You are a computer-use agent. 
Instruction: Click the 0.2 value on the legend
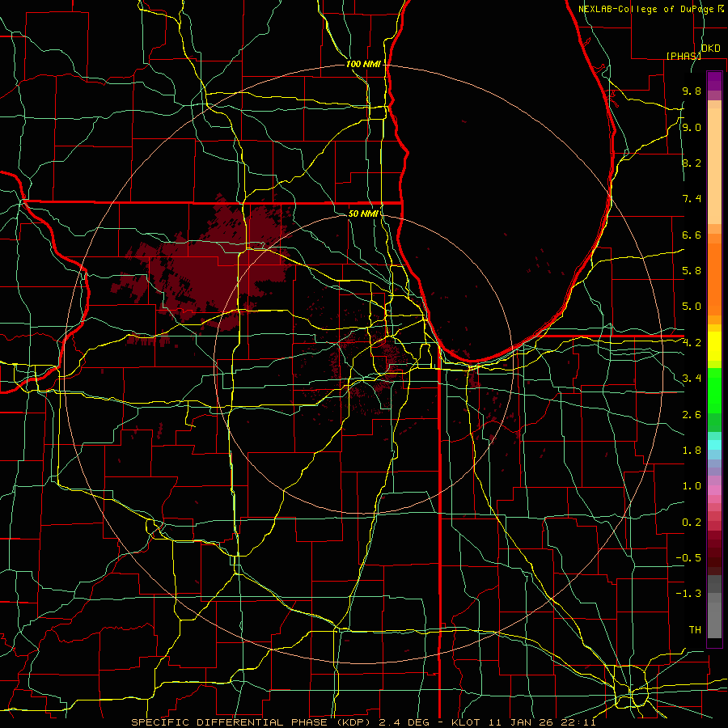(692, 523)
